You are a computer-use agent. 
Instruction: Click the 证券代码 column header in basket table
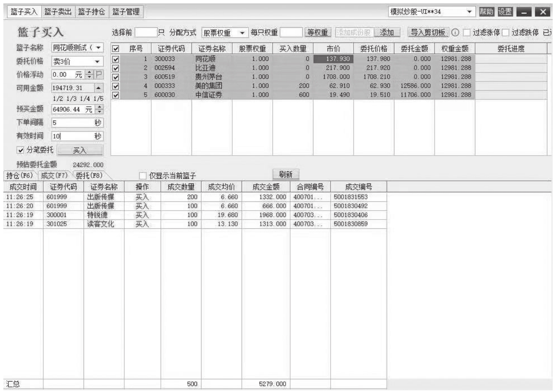click(171, 49)
